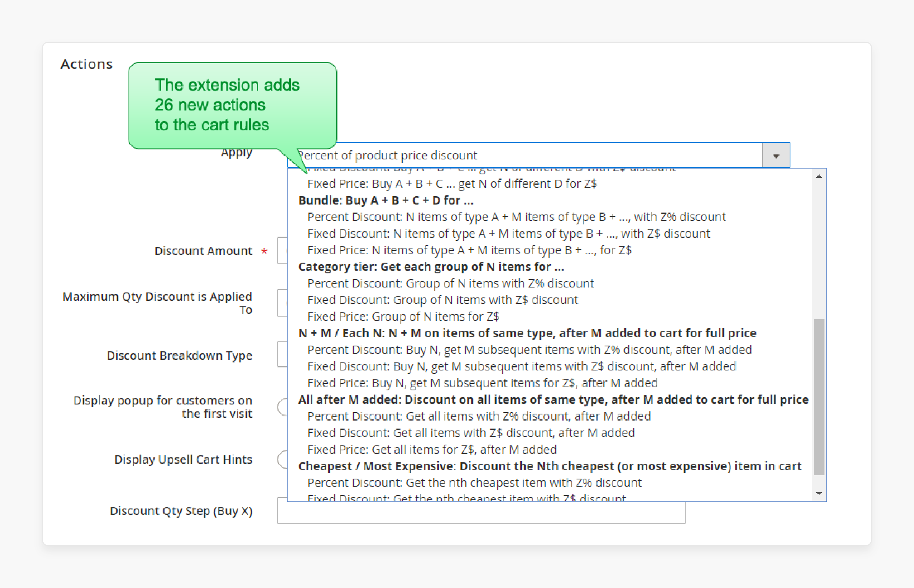Image resolution: width=914 pixels, height=588 pixels.
Task: Click the dropdown list scrollbar thumb
Action: (819, 397)
